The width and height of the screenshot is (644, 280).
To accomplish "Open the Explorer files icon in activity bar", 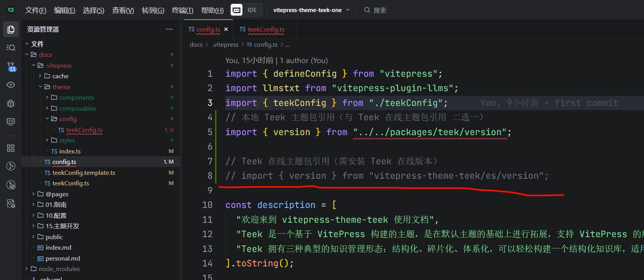I will (11, 30).
